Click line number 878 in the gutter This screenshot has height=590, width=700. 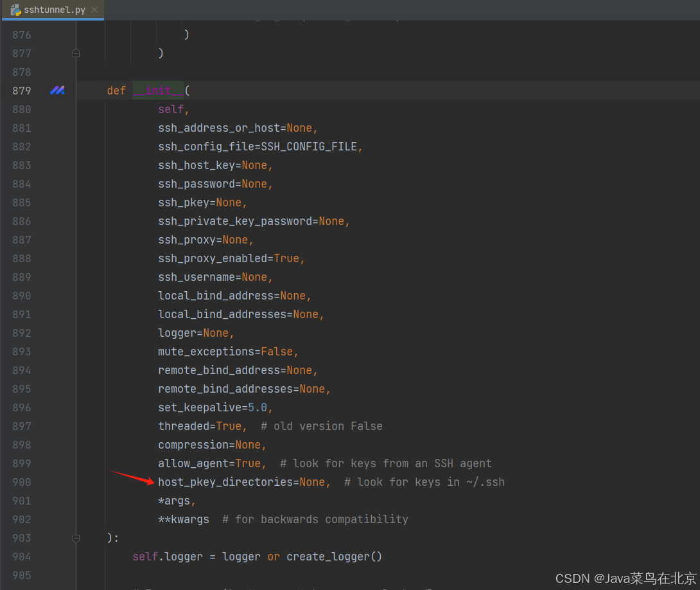click(21, 73)
